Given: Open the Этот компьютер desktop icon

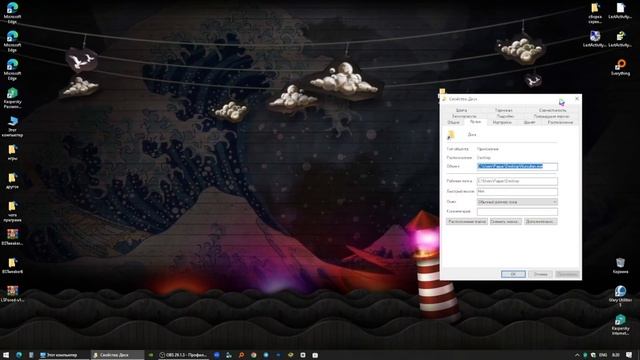Looking at the screenshot, I should (12, 126).
